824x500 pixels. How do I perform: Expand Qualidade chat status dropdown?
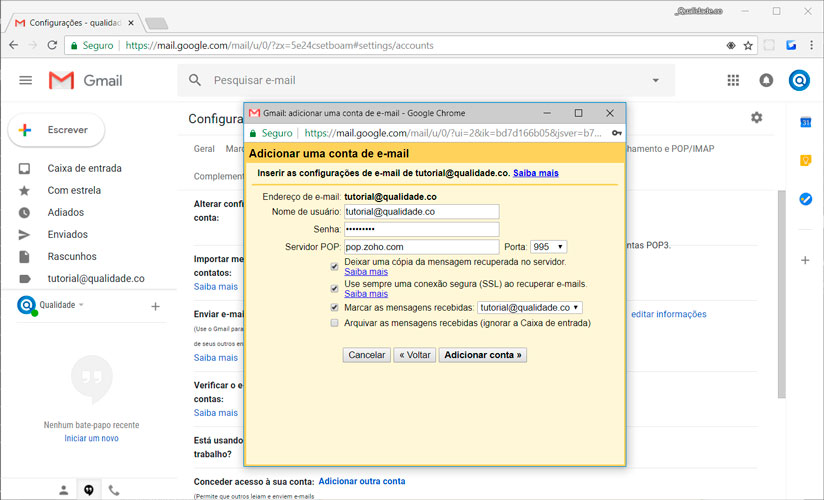tap(81, 305)
